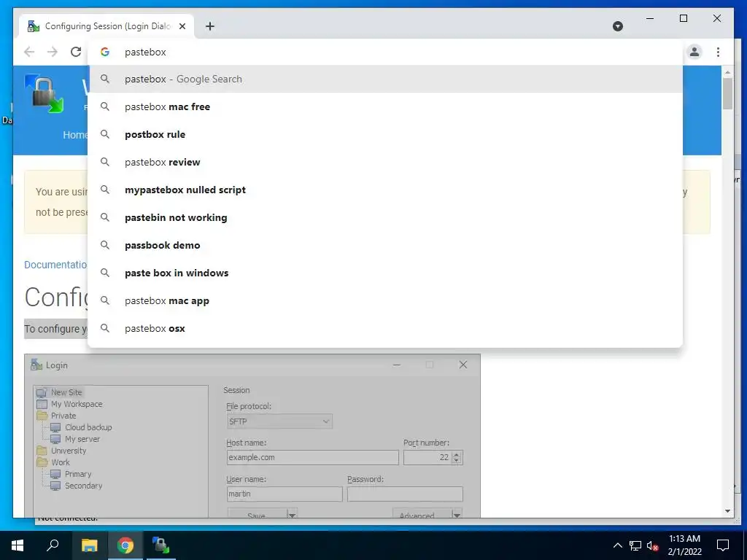
Task: Choose suggestion postbox rule
Action: pyautogui.click(x=385, y=134)
